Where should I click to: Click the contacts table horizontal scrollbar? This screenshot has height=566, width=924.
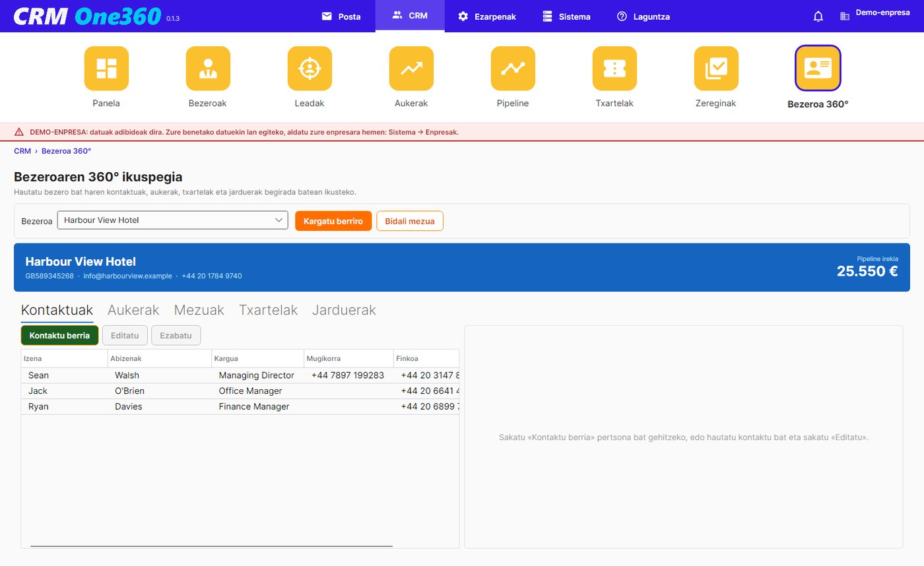point(211,546)
